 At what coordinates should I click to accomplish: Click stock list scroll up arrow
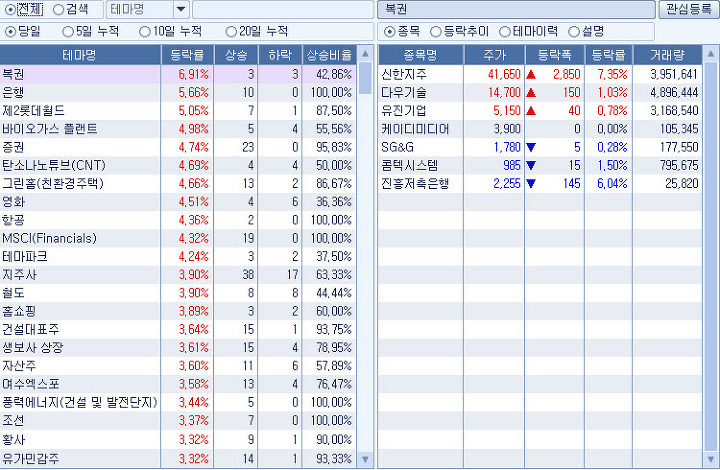(711, 54)
